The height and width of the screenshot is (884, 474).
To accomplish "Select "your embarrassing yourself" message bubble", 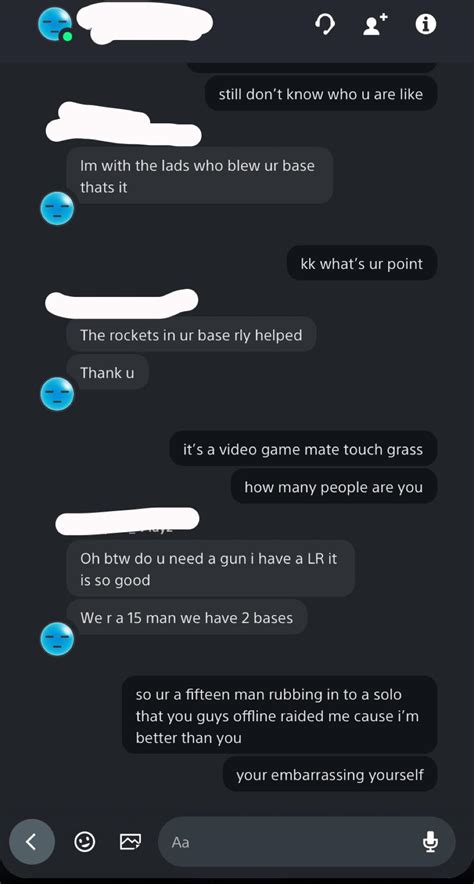I will click(330, 775).
